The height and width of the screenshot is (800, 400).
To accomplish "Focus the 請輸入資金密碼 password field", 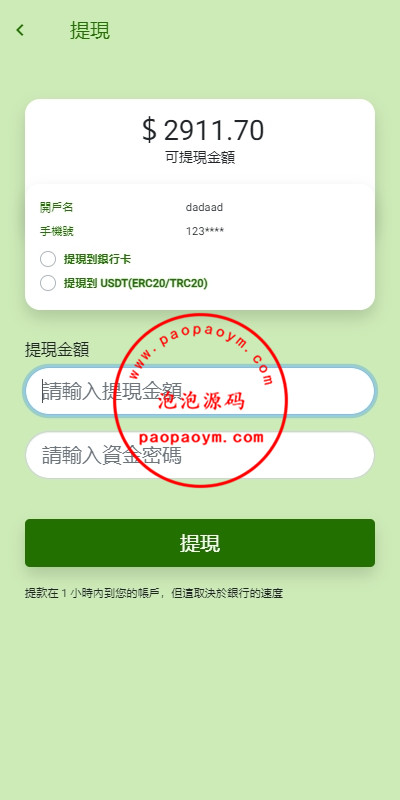I will coord(200,455).
